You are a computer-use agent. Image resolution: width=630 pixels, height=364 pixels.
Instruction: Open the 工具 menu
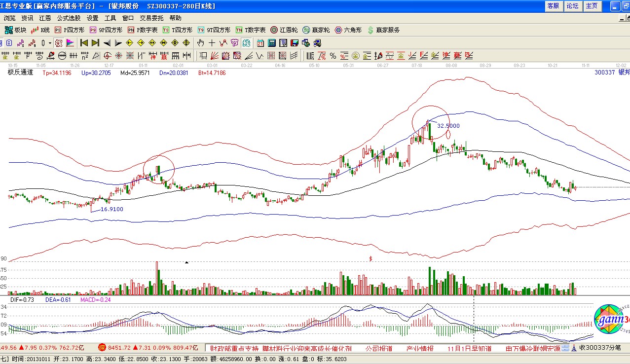(110, 18)
